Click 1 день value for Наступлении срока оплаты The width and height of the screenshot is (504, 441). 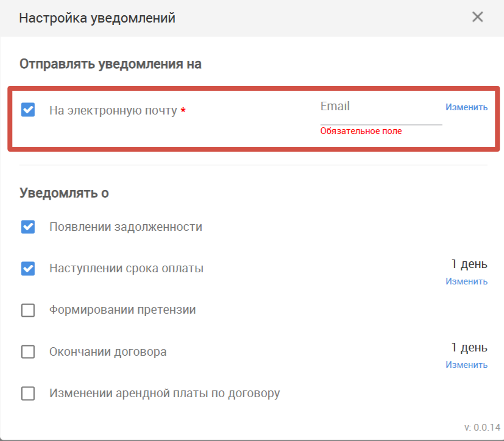pyautogui.click(x=469, y=264)
